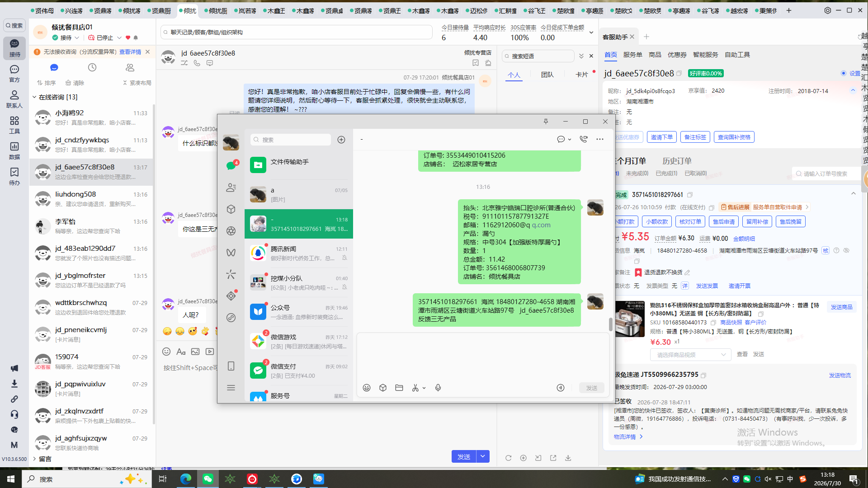Open JD chat emoji picker in input toolbar

coord(166,352)
